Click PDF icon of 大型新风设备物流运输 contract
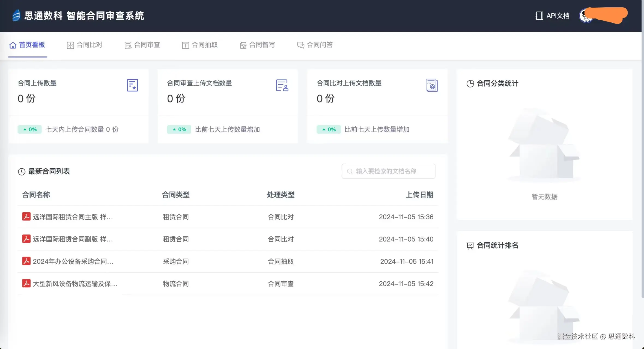 (26, 283)
